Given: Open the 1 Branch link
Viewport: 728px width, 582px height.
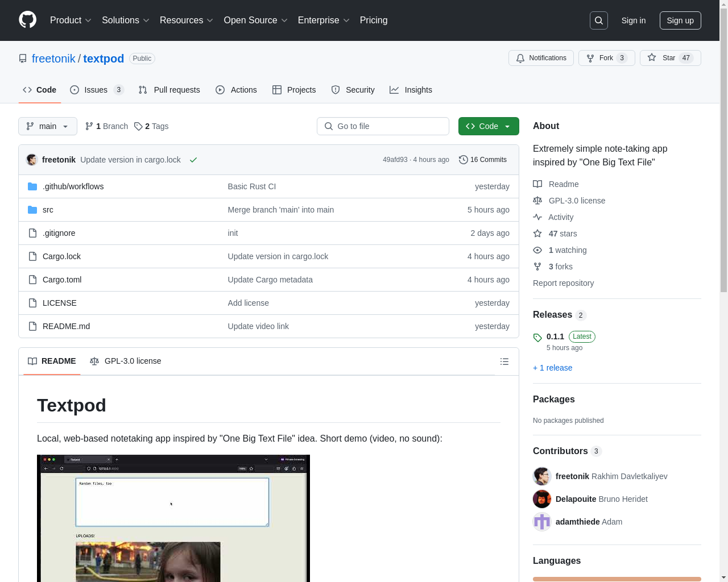Looking at the screenshot, I should 106,126.
